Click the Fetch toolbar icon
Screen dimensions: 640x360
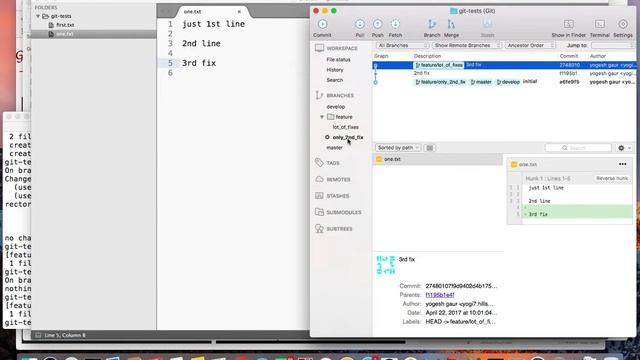(x=395, y=24)
